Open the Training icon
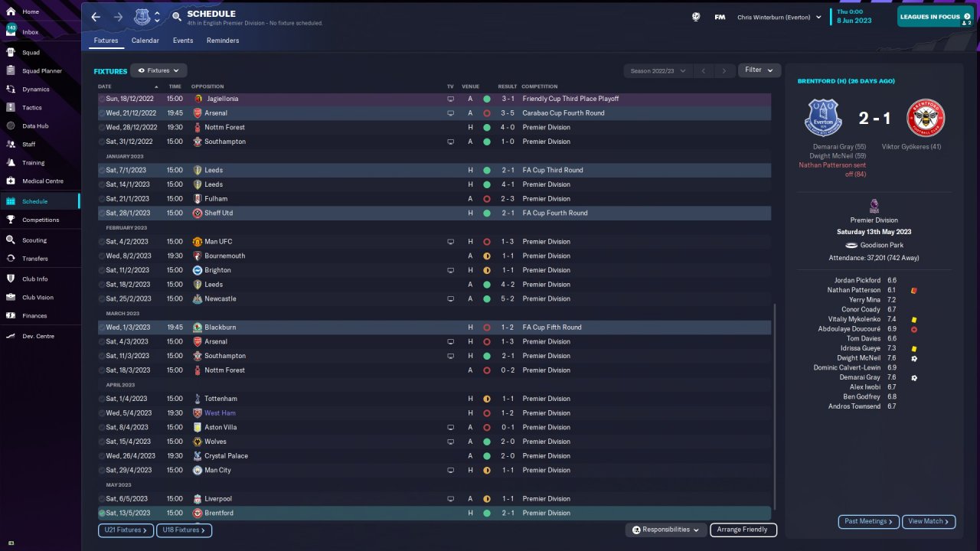This screenshot has height=551, width=980. (11, 163)
